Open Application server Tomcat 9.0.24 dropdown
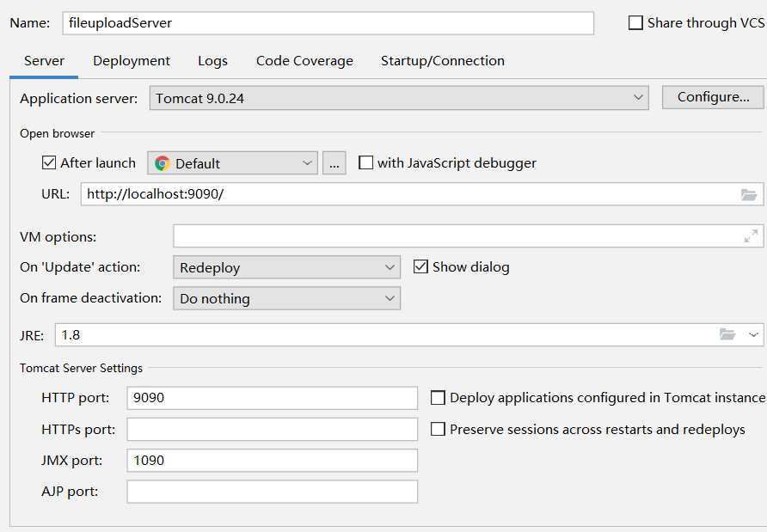 pos(399,98)
